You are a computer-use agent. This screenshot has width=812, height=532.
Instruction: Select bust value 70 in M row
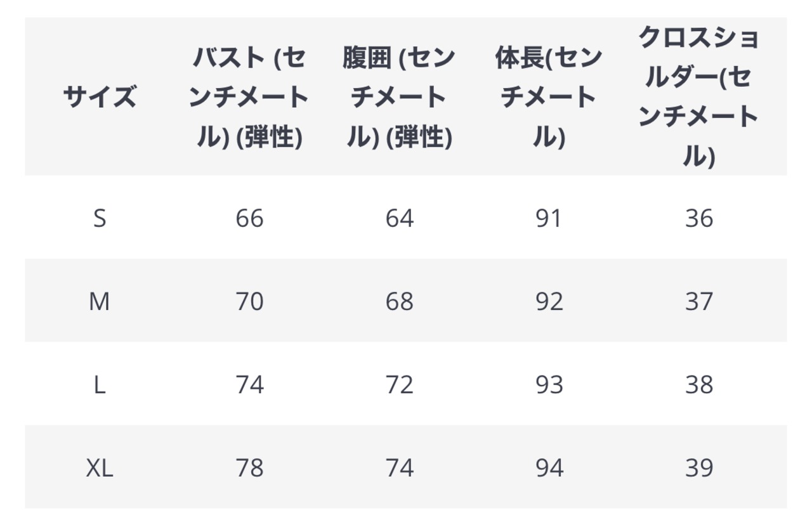tap(249, 302)
